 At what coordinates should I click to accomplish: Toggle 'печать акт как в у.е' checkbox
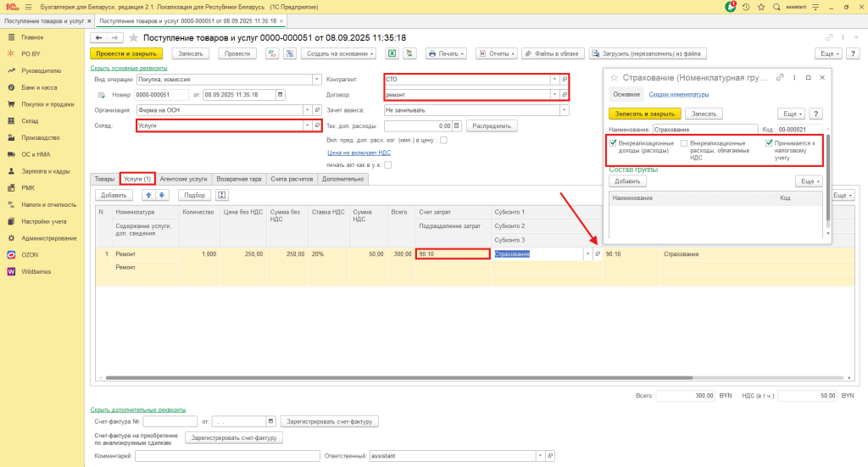tap(387, 165)
